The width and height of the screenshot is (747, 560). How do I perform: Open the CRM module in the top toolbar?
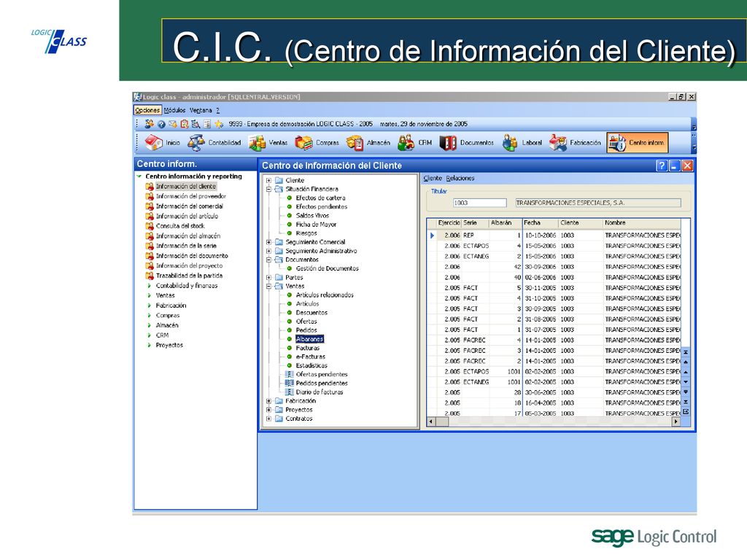415,142
